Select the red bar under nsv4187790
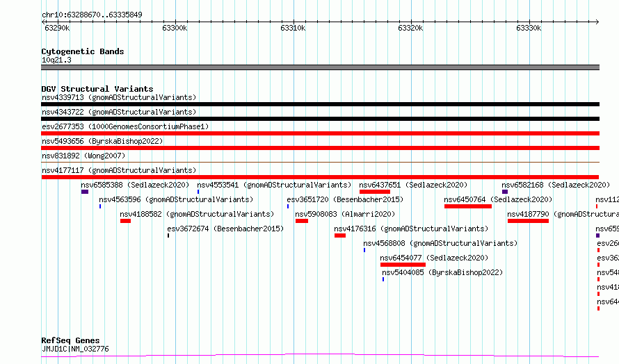This screenshot has height=364, width=619. (x=528, y=221)
